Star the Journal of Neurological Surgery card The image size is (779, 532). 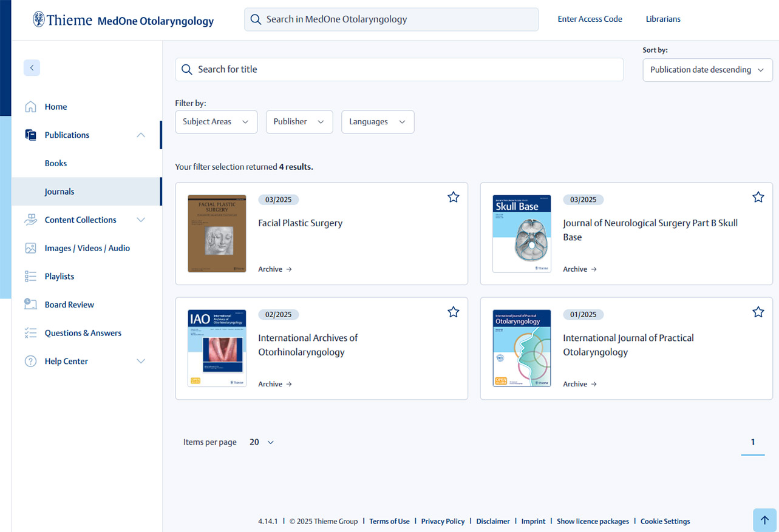(x=758, y=197)
